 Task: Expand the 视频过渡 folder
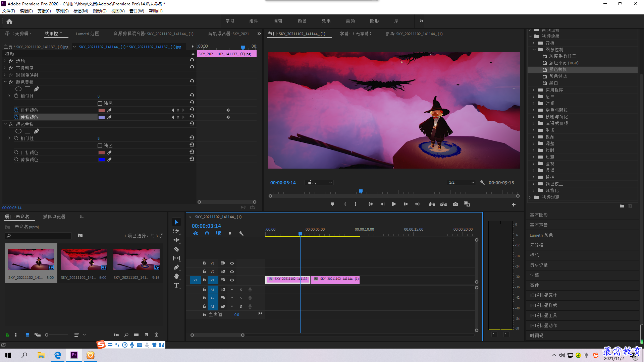click(530, 197)
